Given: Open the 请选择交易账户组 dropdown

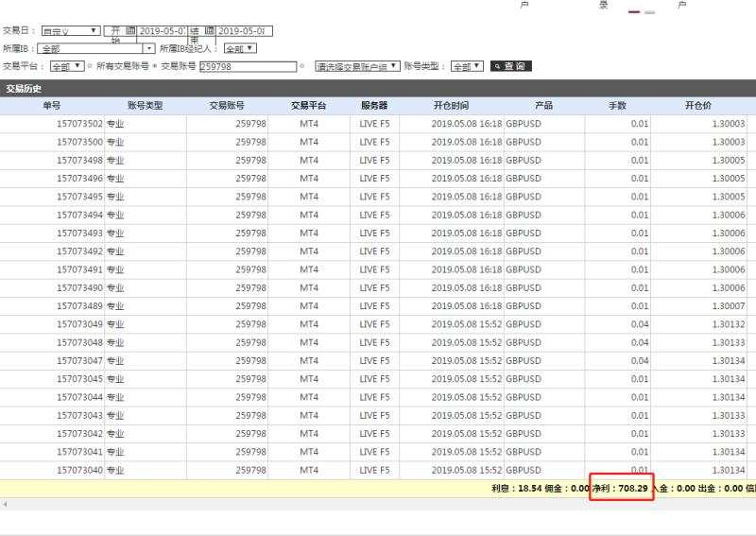Looking at the screenshot, I should click(x=357, y=66).
